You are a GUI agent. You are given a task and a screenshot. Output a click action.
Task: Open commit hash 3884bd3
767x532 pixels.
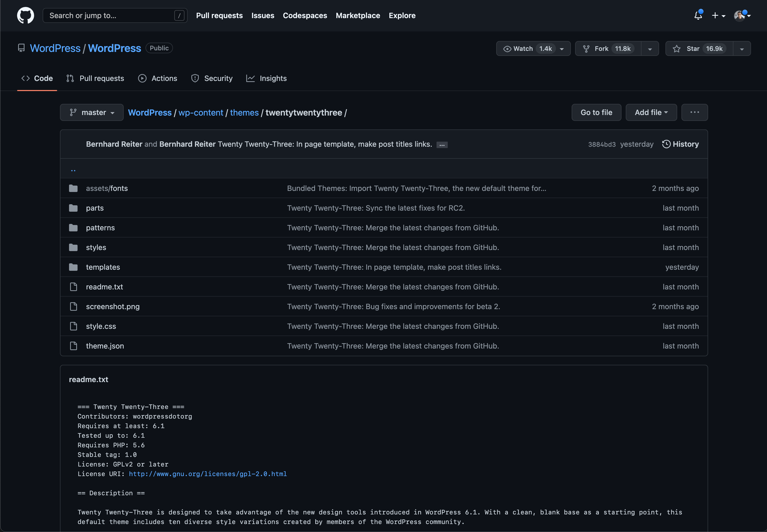click(602, 144)
